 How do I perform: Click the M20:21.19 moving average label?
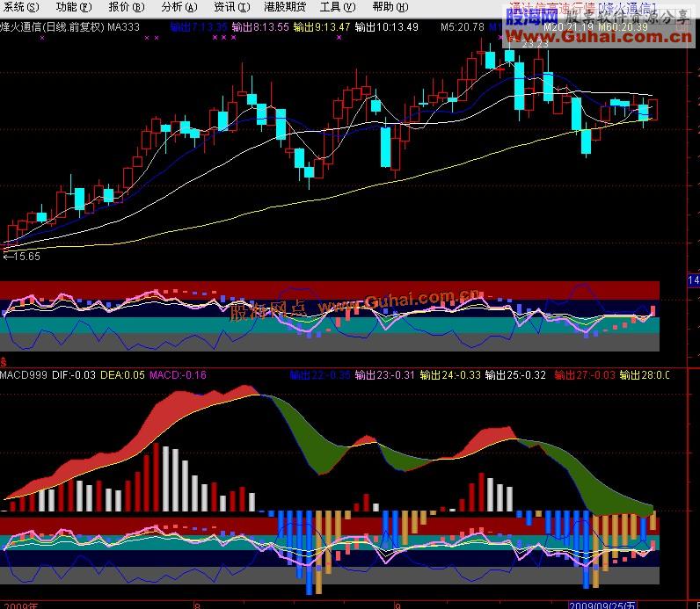pos(568,27)
